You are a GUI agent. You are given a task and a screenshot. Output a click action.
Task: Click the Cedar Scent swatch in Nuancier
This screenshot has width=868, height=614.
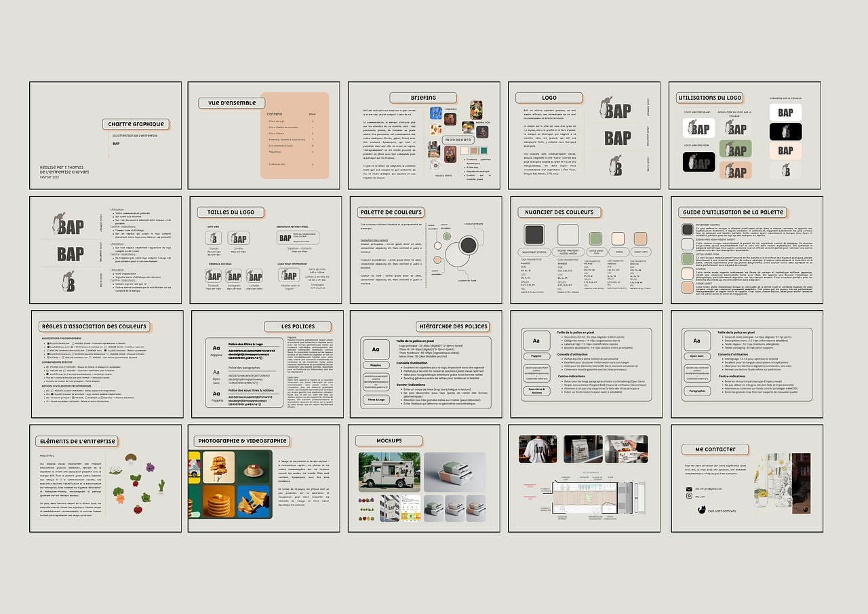[640, 238]
